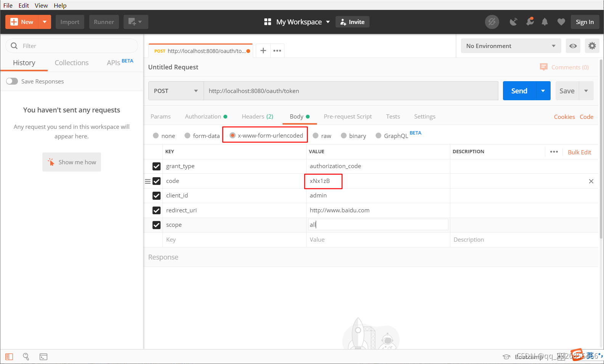Open the table column options ellipsis

pyautogui.click(x=554, y=152)
